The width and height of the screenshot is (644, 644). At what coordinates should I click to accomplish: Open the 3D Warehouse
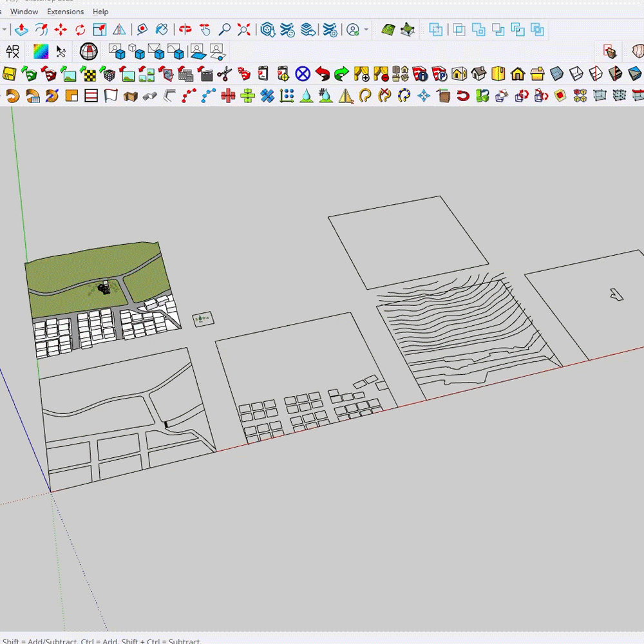click(x=268, y=30)
